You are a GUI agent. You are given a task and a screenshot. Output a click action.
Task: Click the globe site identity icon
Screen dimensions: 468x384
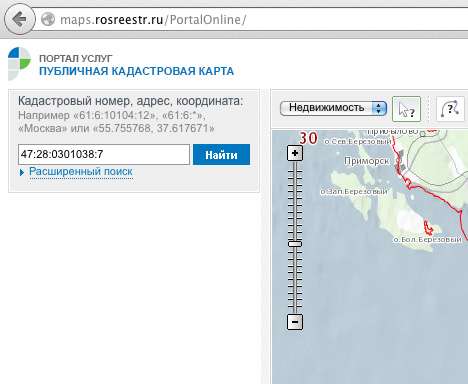point(48,19)
